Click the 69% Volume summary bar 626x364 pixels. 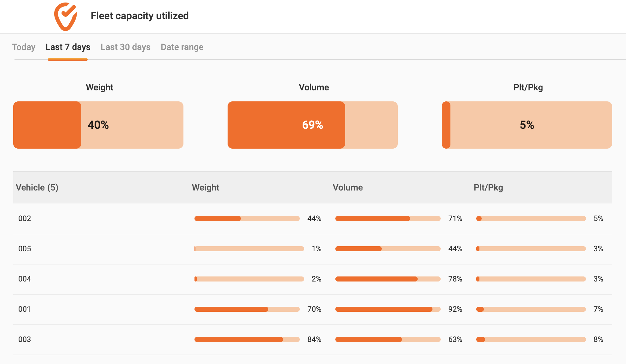313,125
